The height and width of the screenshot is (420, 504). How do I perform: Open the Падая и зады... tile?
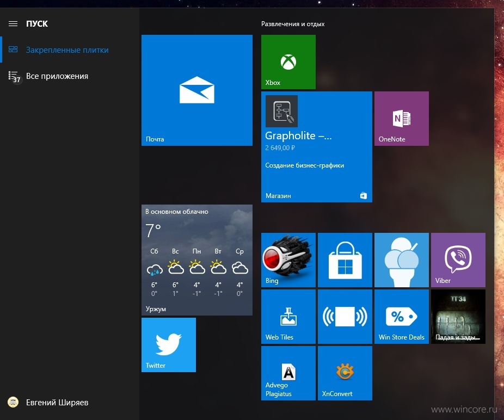pos(458,317)
